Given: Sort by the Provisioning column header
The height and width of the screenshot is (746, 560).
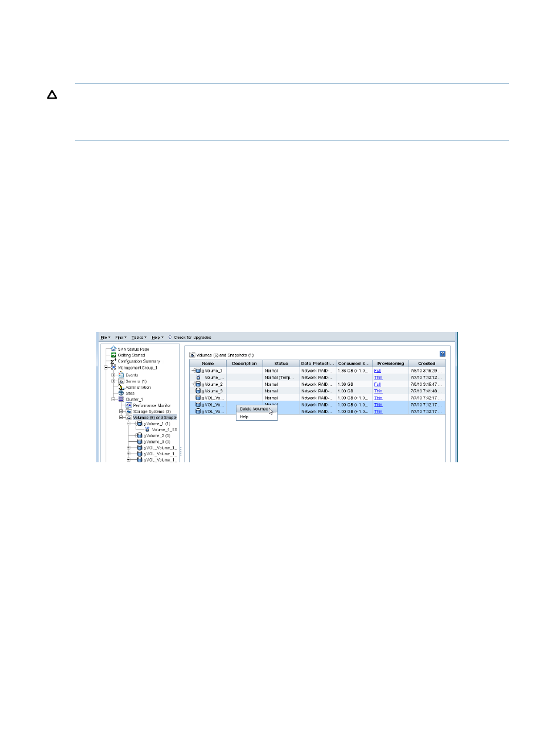Looking at the screenshot, I should pyautogui.click(x=390, y=364).
